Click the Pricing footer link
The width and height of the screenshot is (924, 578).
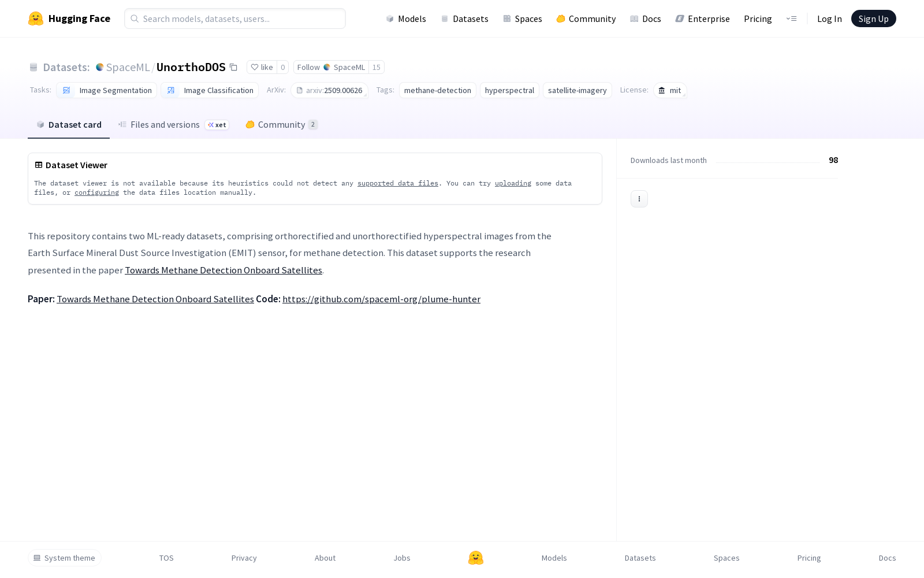tap(809, 558)
